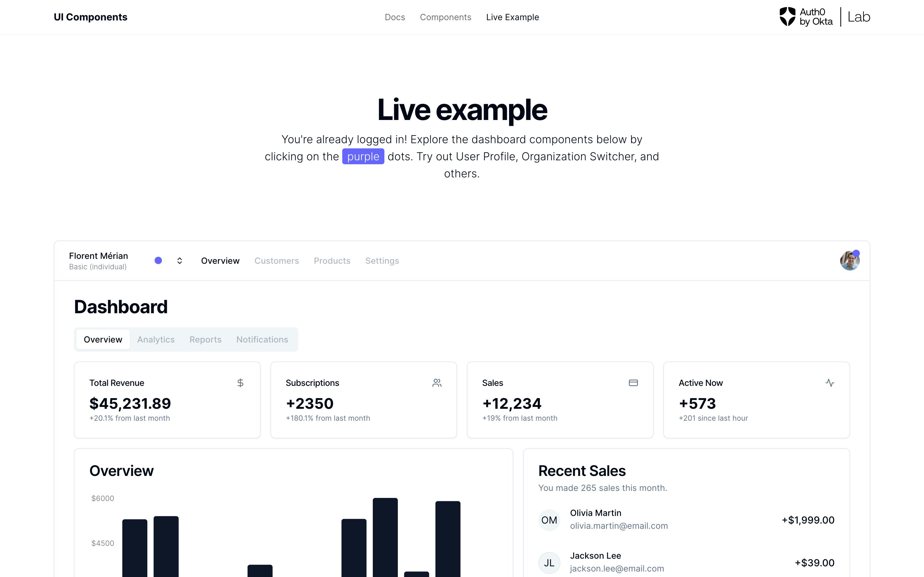Open the Settings nav item
Viewport: 924px width, 577px height.
click(x=382, y=261)
